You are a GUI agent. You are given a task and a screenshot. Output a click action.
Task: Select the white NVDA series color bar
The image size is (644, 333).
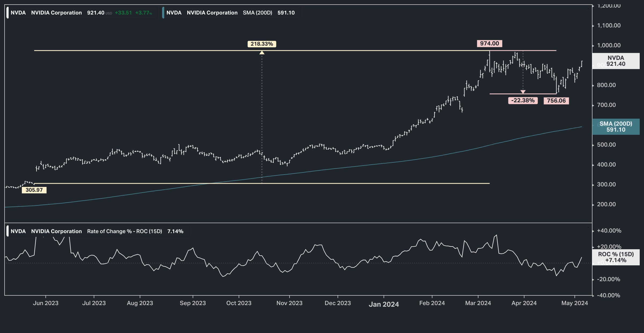pyautogui.click(x=8, y=13)
